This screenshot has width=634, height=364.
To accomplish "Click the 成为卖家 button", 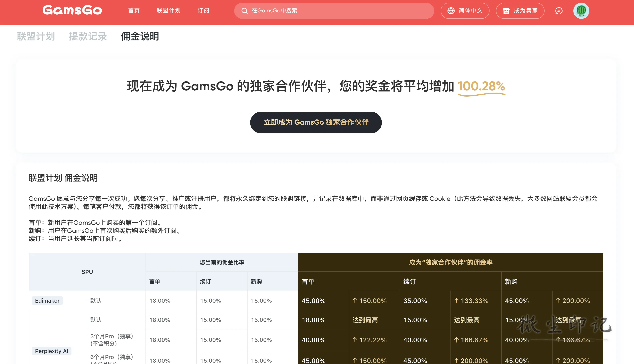I will pyautogui.click(x=520, y=11).
